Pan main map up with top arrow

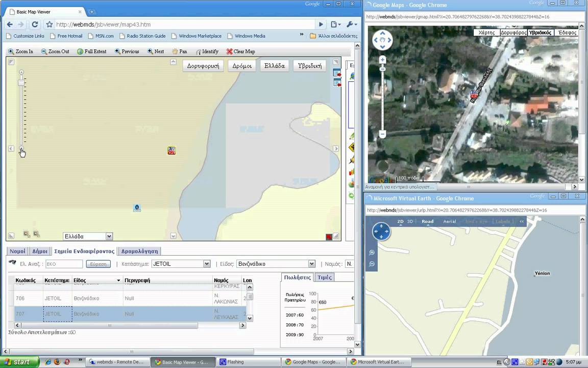(173, 61)
